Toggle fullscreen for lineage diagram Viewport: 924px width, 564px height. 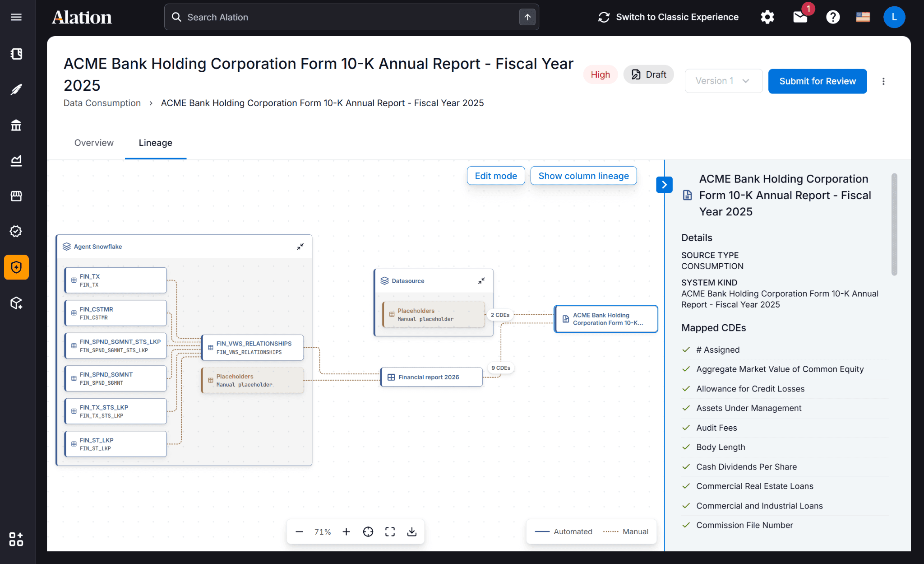(x=390, y=532)
